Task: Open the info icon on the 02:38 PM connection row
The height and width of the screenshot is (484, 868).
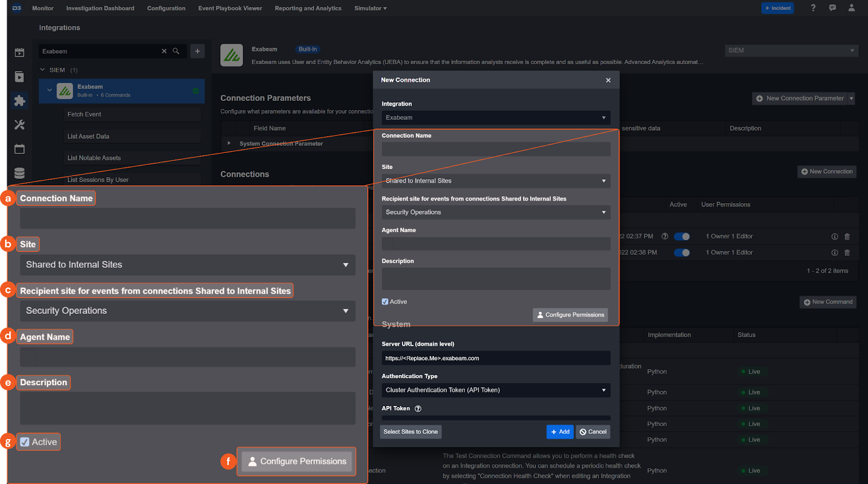Action: (x=835, y=253)
